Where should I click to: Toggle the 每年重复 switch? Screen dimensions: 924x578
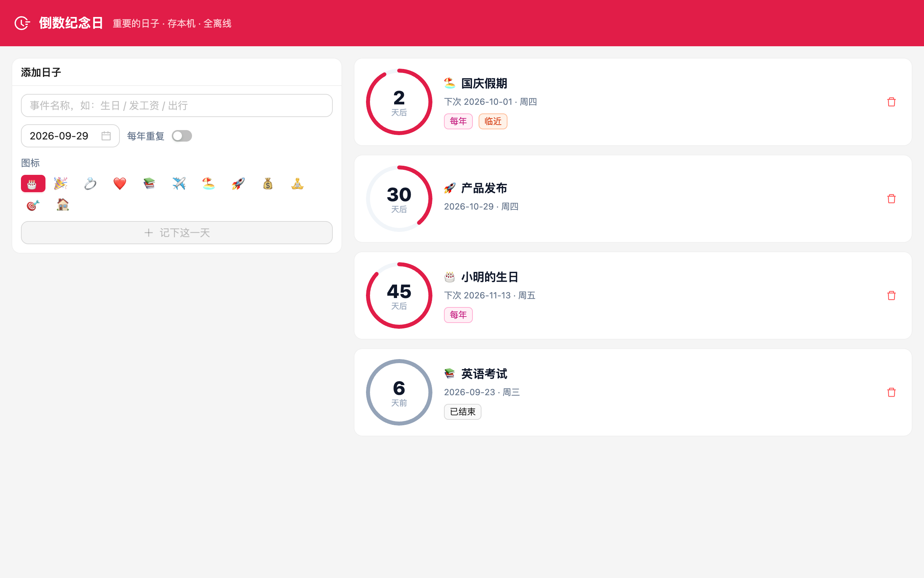[x=182, y=136]
